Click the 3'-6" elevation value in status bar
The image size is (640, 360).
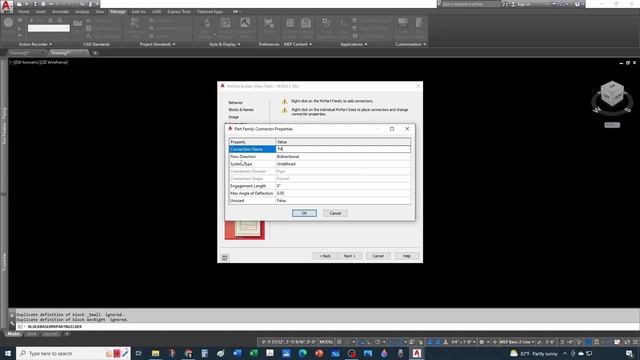pos(550,342)
